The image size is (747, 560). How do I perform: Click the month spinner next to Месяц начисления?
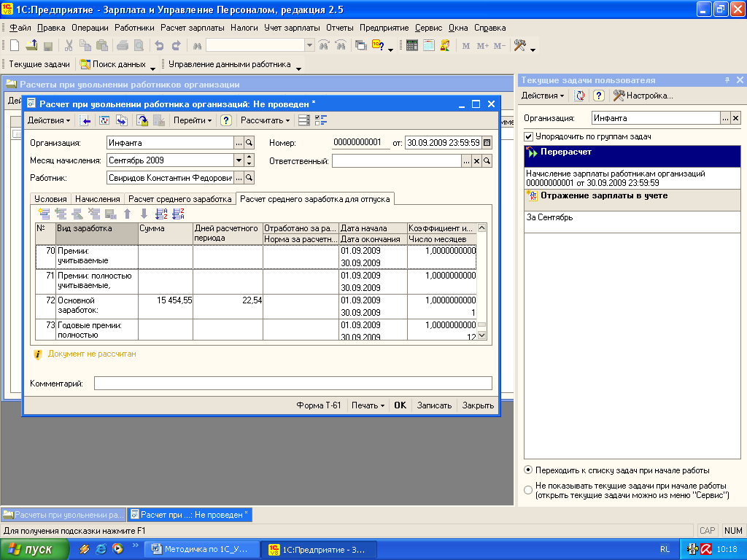click(249, 160)
